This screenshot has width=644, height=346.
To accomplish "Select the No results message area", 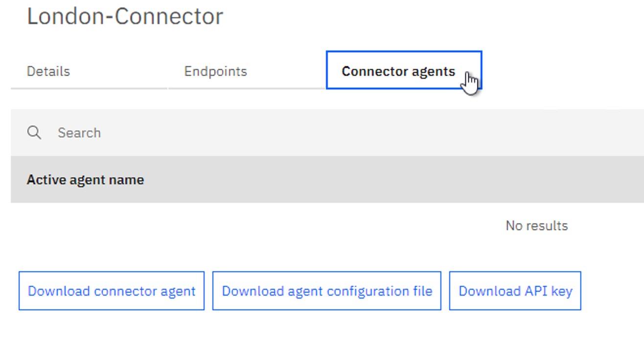I will (536, 225).
